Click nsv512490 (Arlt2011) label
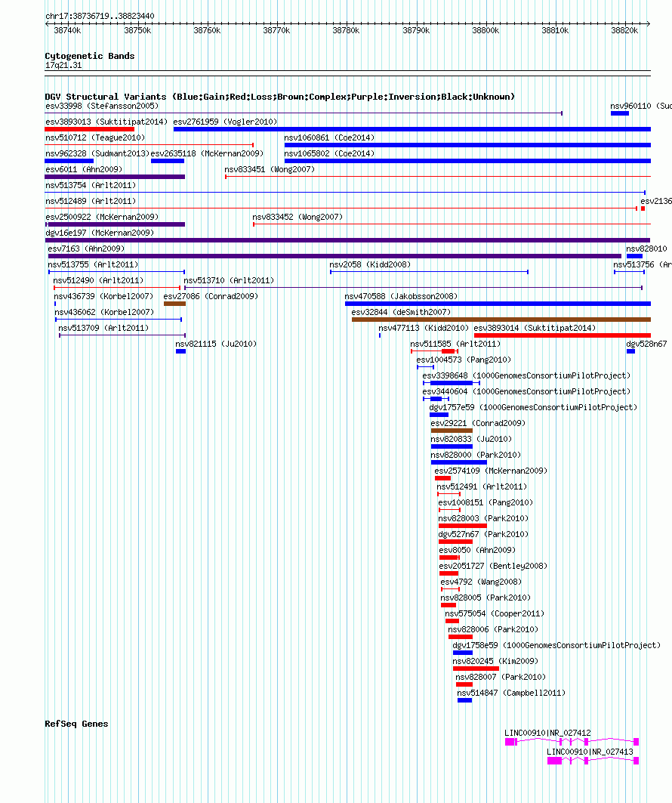Screen dimensions: 672x803 click(x=98, y=281)
